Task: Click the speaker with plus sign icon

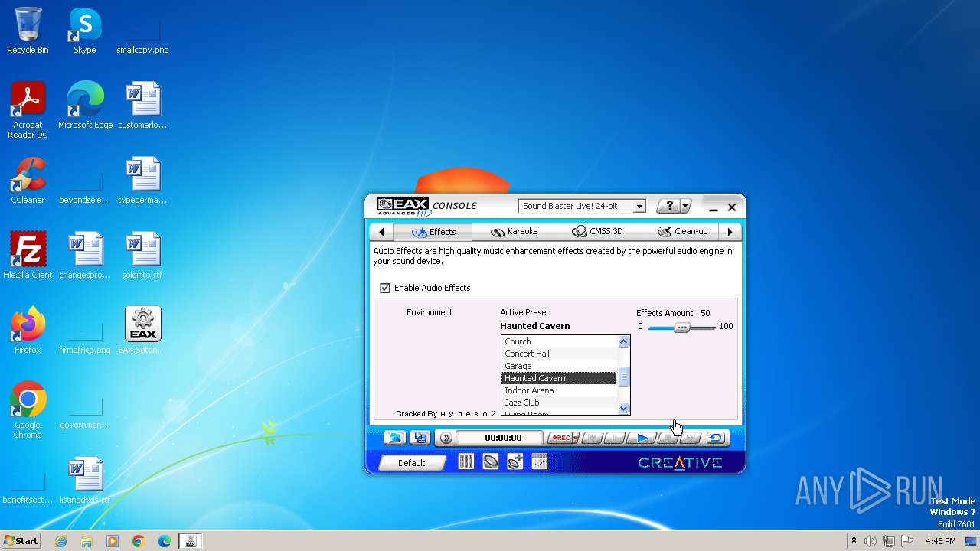Action: [x=515, y=461]
